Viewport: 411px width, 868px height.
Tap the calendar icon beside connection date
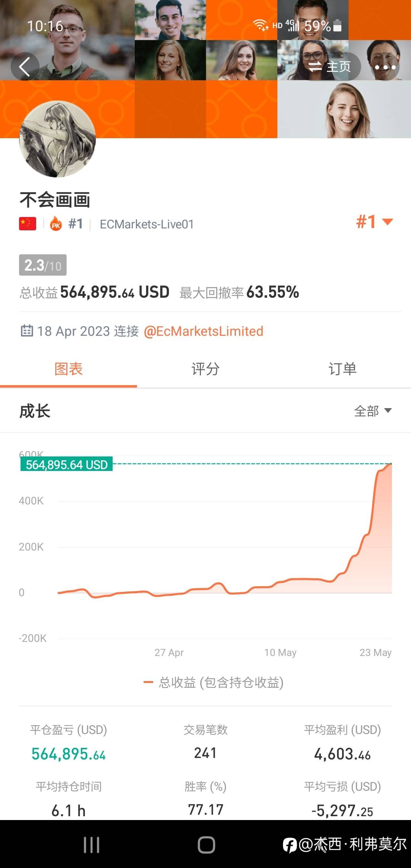(27, 331)
